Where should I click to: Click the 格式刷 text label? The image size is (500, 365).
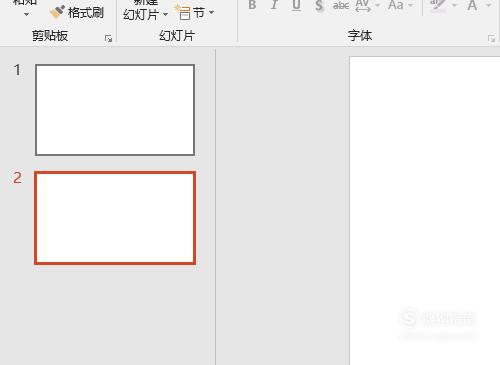click(x=86, y=13)
